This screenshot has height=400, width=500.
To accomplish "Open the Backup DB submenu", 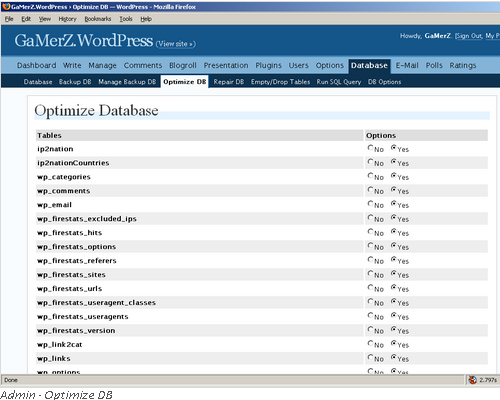I will point(75,82).
